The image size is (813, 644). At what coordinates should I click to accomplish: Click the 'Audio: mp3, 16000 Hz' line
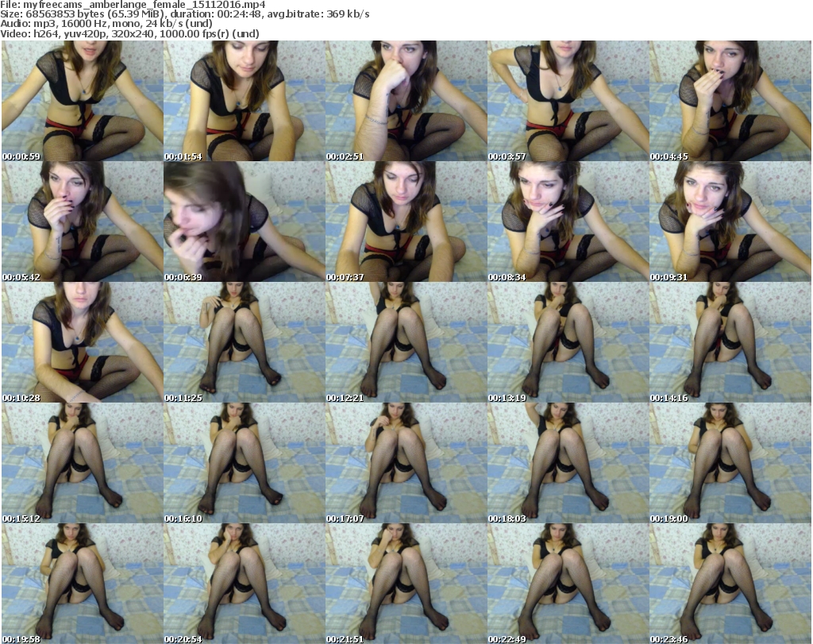[106, 24]
